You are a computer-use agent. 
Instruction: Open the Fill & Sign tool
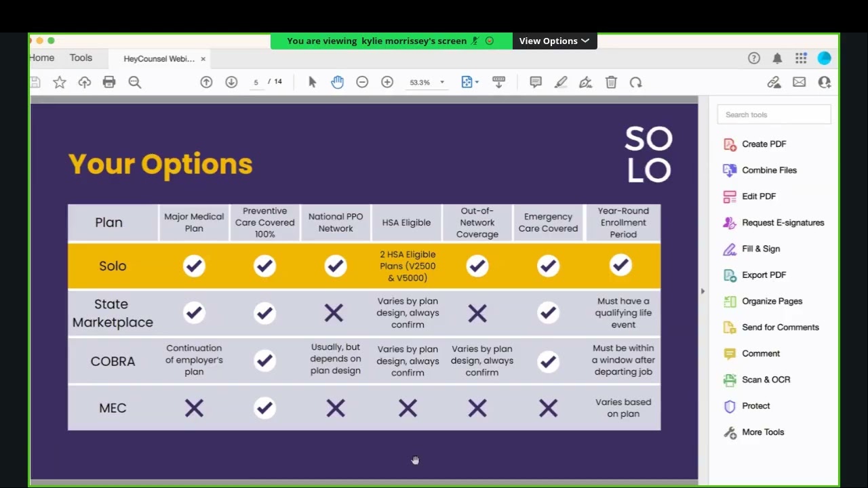(751, 249)
